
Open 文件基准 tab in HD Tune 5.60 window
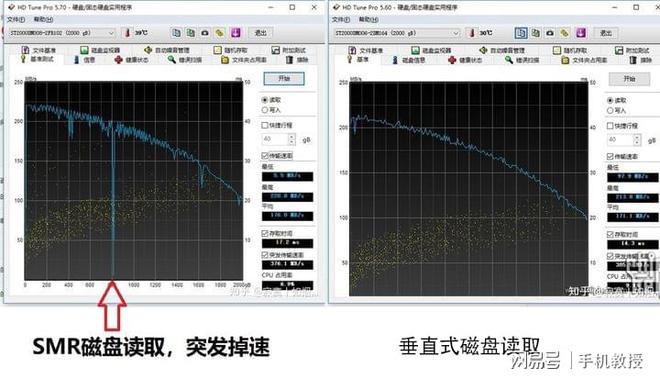tap(366, 51)
